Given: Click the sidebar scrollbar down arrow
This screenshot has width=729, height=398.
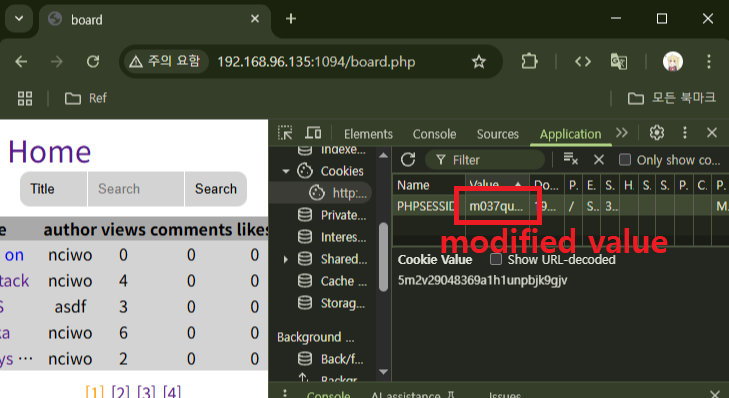Looking at the screenshot, I should tap(384, 371).
